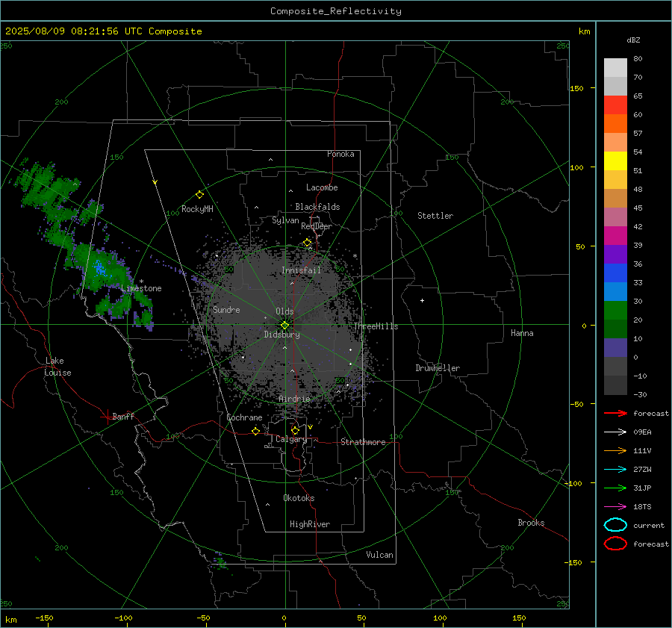The height and width of the screenshot is (628, 672).
Task: Click the radar-center diamond near Didsbury
Action: (285, 325)
